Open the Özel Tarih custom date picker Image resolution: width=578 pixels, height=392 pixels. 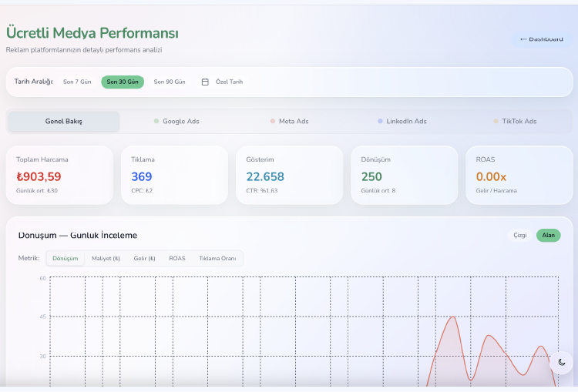coord(222,82)
